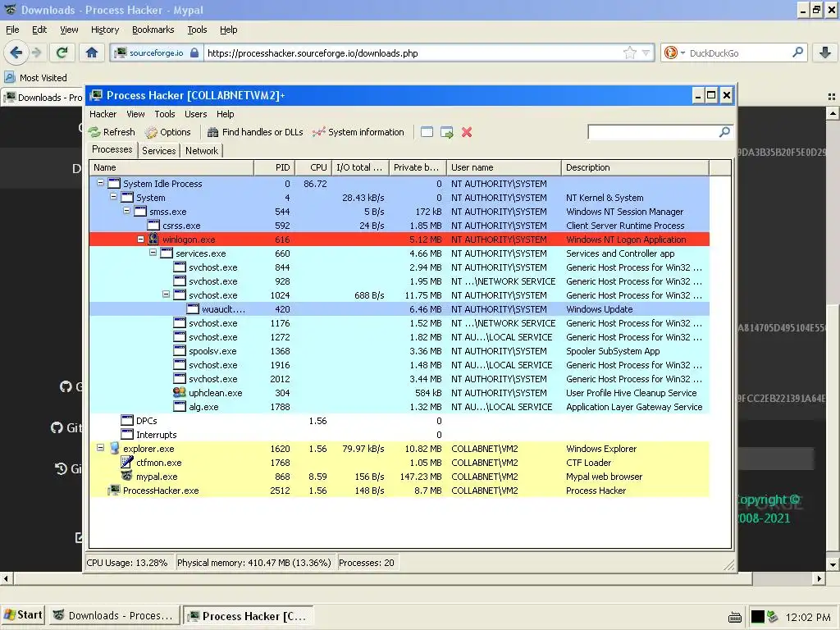Collapse svchost.exe 1024 tree node

point(166,294)
